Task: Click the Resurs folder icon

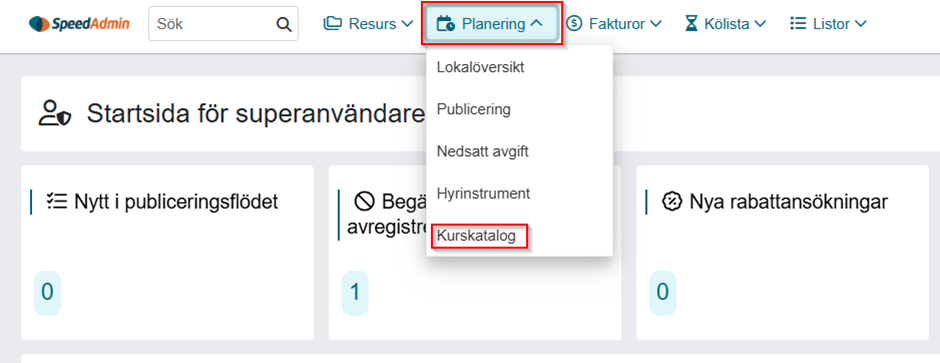Action: (x=333, y=24)
